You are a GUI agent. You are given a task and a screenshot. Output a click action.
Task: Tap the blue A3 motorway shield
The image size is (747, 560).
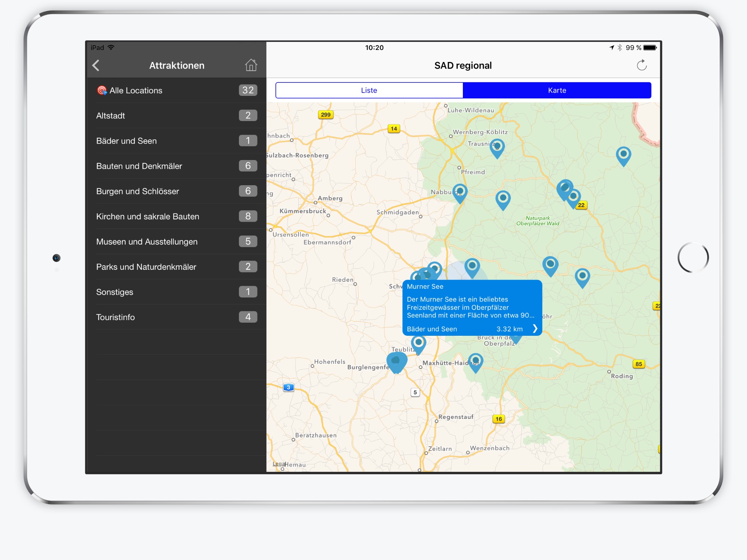pos(288,387)
